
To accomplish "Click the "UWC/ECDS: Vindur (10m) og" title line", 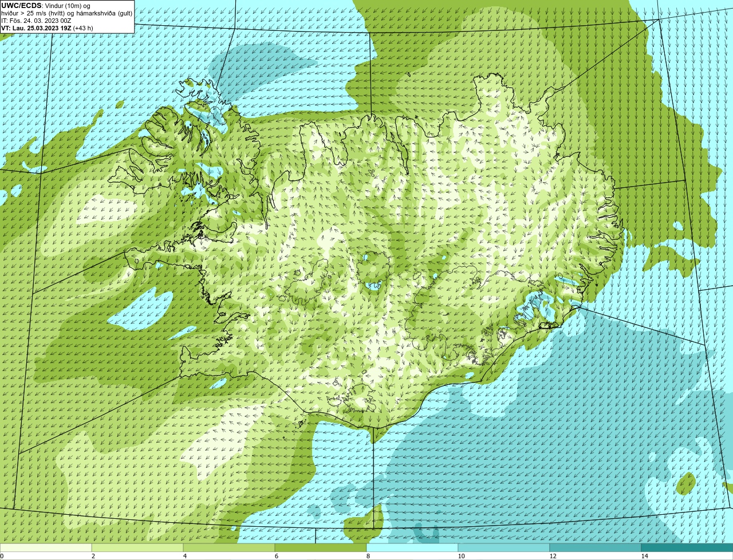I will click(x=46, y=6).
